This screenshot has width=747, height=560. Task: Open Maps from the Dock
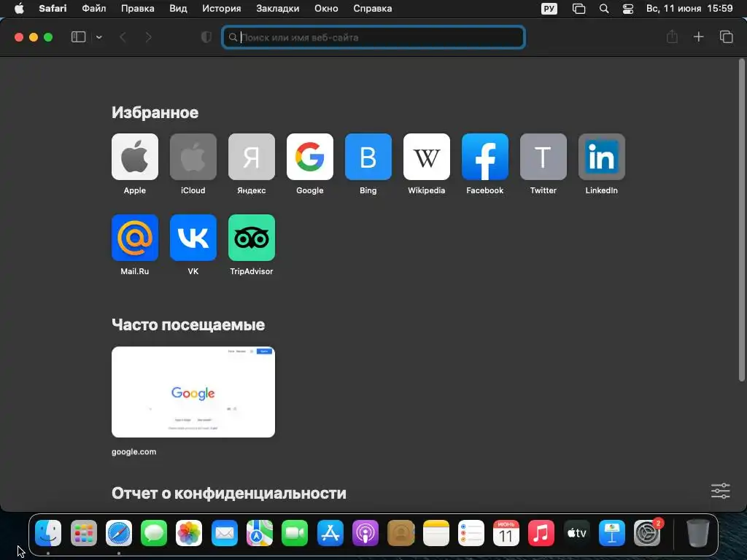click(x=260, y=533)
